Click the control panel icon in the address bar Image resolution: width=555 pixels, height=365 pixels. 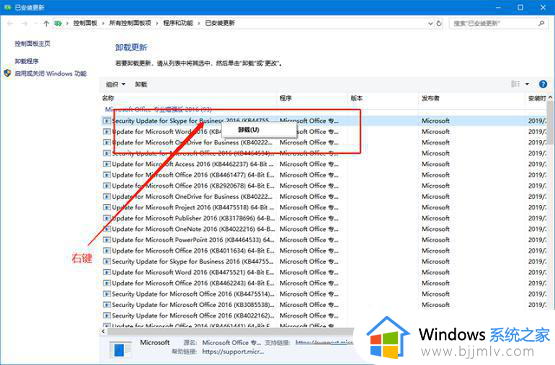pyautogui.click(x=58, y=23)
